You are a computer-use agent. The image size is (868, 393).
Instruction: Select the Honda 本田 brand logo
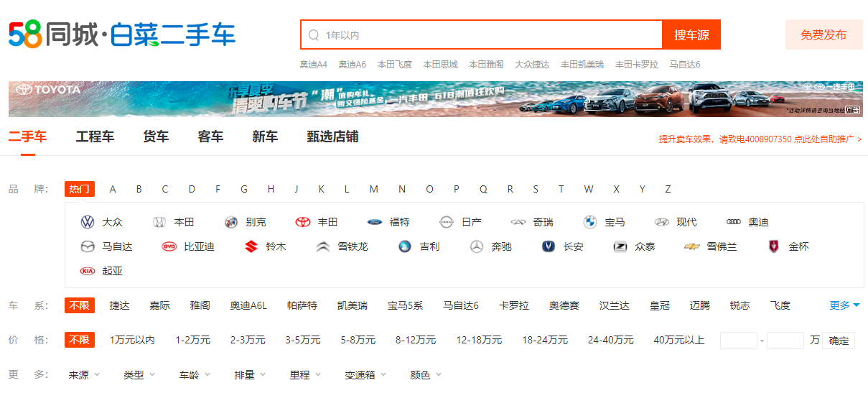(159, 222)
